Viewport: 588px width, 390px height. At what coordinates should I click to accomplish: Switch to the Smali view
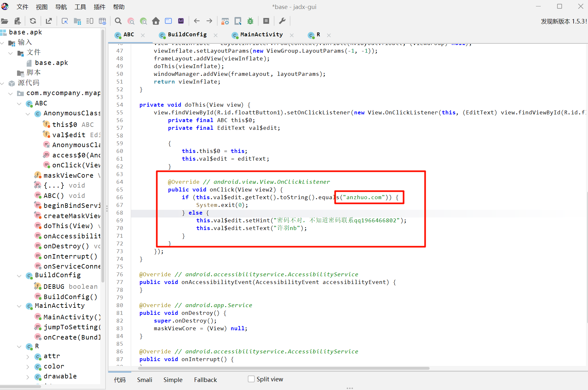(x=145, y=380)
